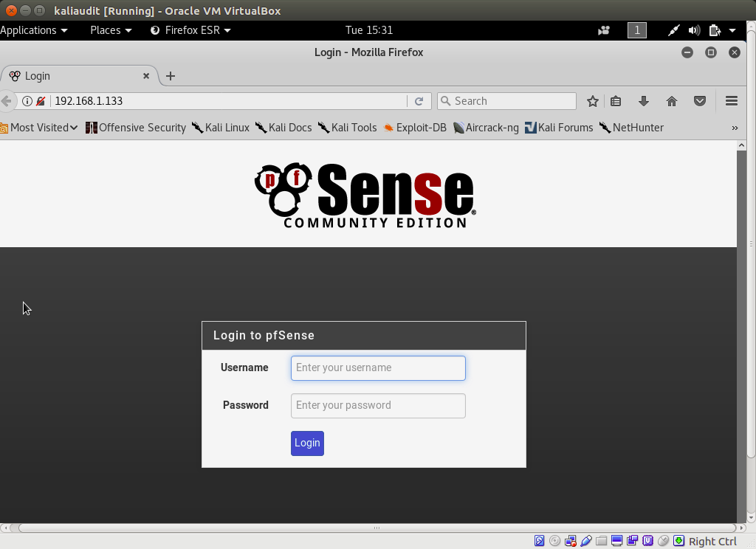
Task: Focus the Password input field
Action: click(x=378, y=406)
